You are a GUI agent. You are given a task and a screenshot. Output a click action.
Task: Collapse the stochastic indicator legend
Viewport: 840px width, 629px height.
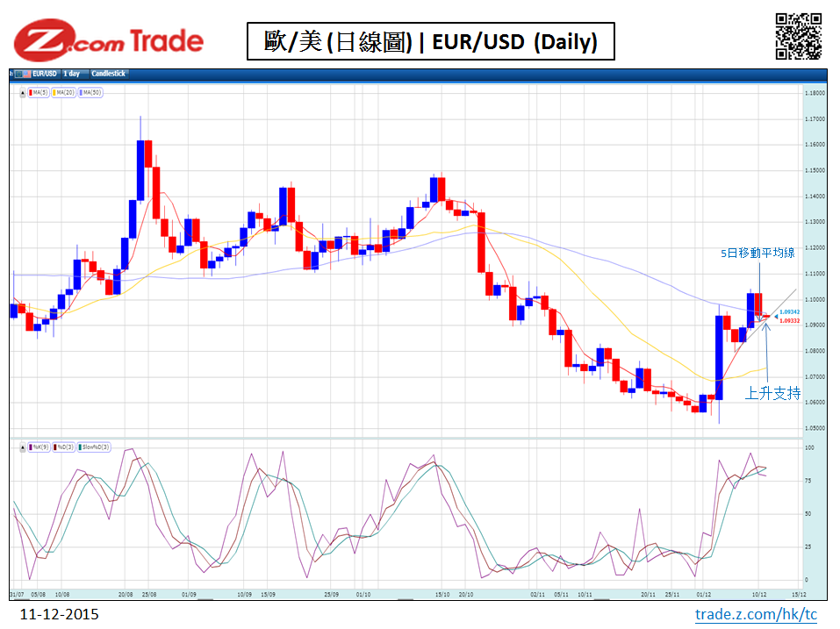22,447
